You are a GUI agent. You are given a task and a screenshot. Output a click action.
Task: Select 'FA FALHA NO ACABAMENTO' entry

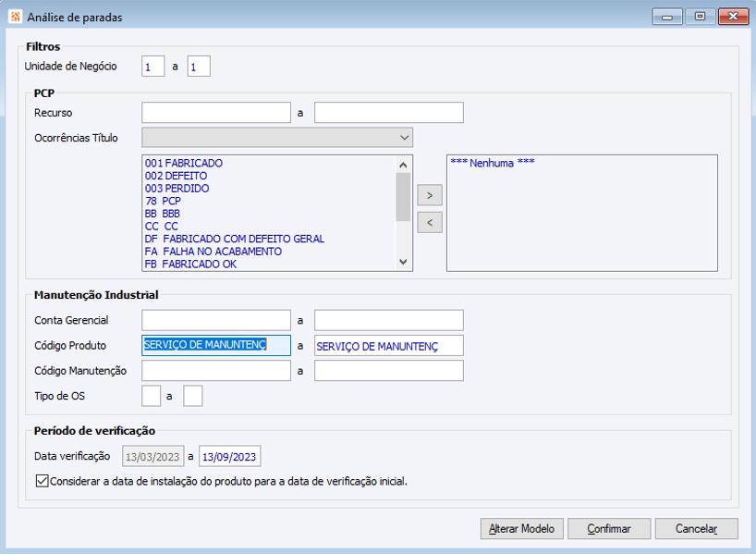click(x=213, y=251)
